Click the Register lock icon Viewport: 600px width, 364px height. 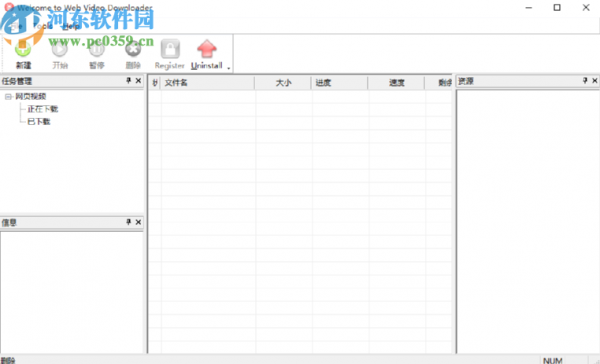click(170, 49)
